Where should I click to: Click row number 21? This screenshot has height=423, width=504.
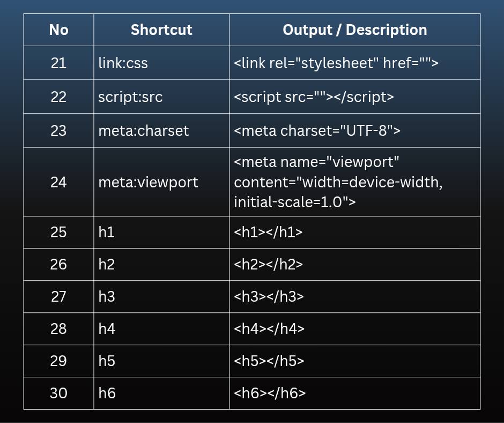pyautogui.click(x=58, y=63)
